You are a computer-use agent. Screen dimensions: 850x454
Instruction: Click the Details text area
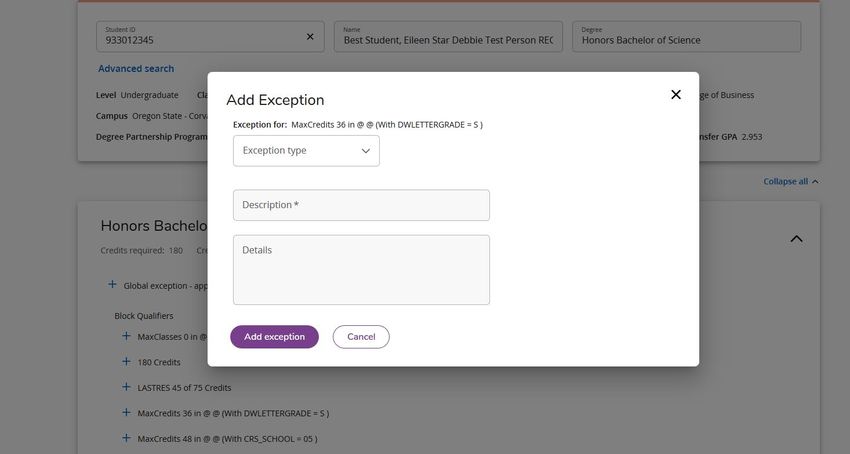(x=361, y=270)
